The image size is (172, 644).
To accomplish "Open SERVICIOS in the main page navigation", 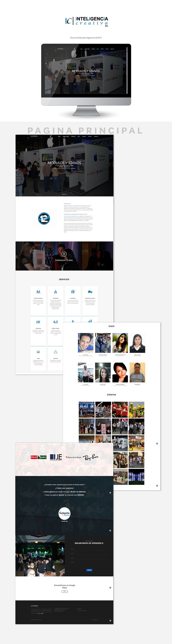I will [x=73, y=136].
